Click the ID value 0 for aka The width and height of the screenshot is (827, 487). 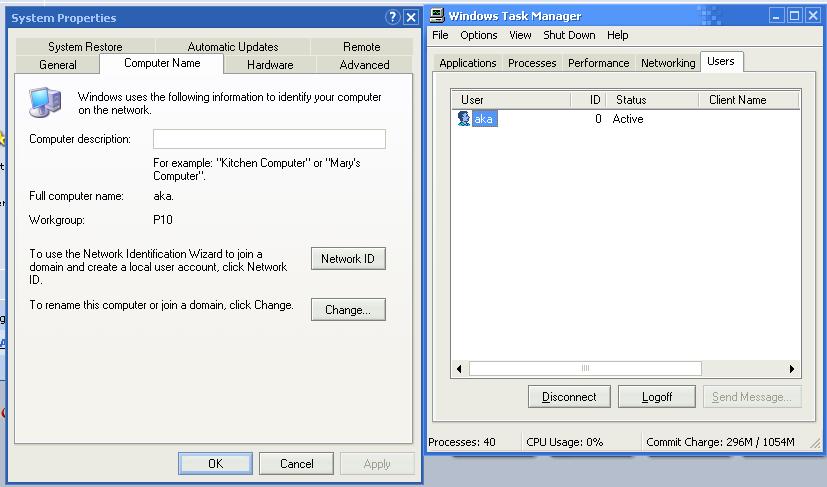point(598,119)
